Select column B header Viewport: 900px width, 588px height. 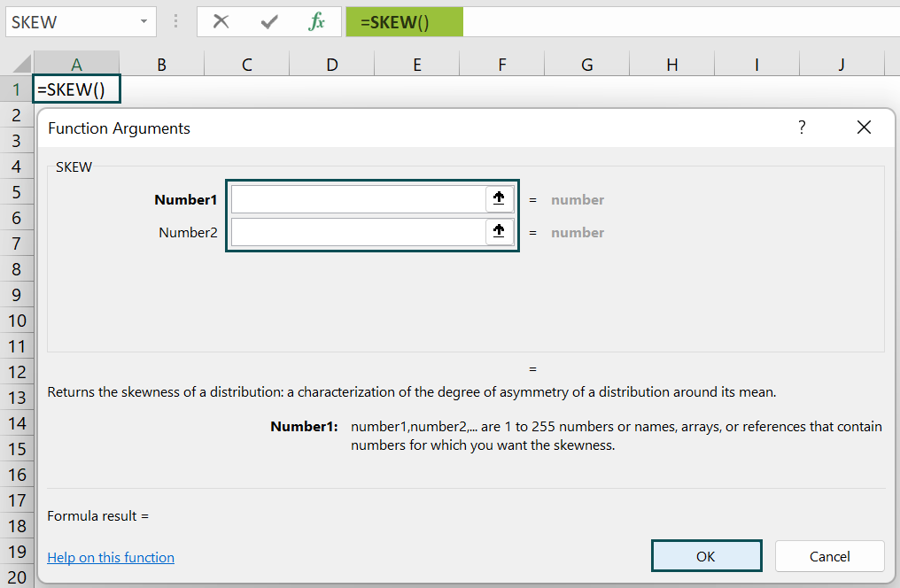coord(162,65)
